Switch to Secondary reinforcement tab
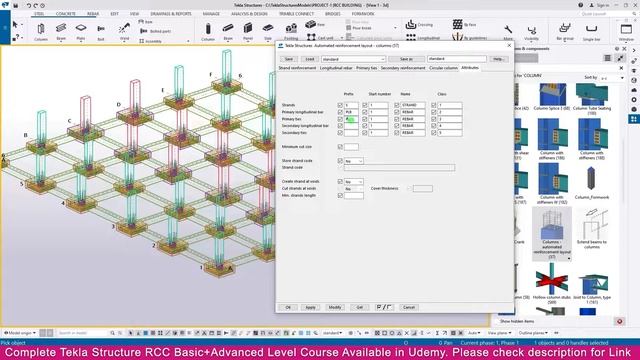Image resolution: width=640 pixels, height=360 pixels. click(x=403, y=68)
